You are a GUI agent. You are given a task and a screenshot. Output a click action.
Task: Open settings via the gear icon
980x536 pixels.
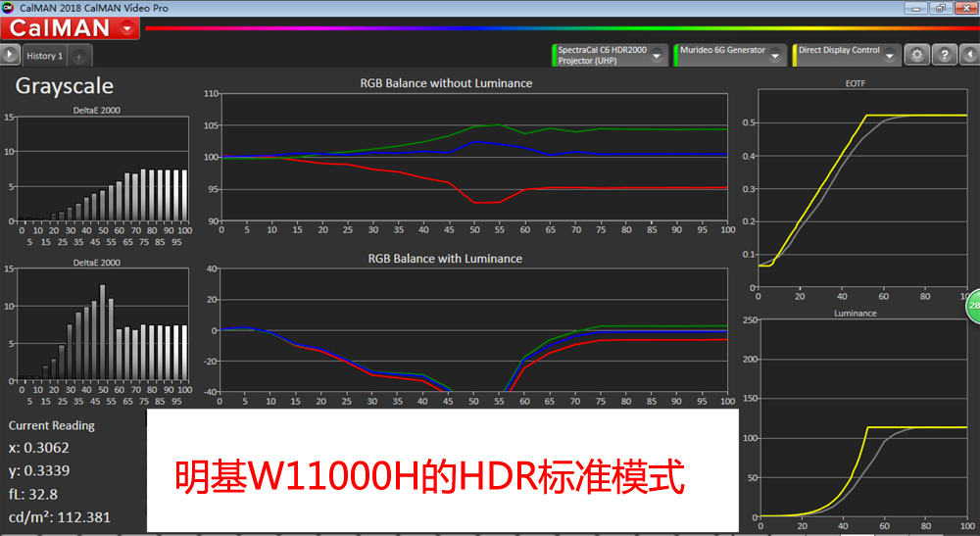(x=917, y=55)
